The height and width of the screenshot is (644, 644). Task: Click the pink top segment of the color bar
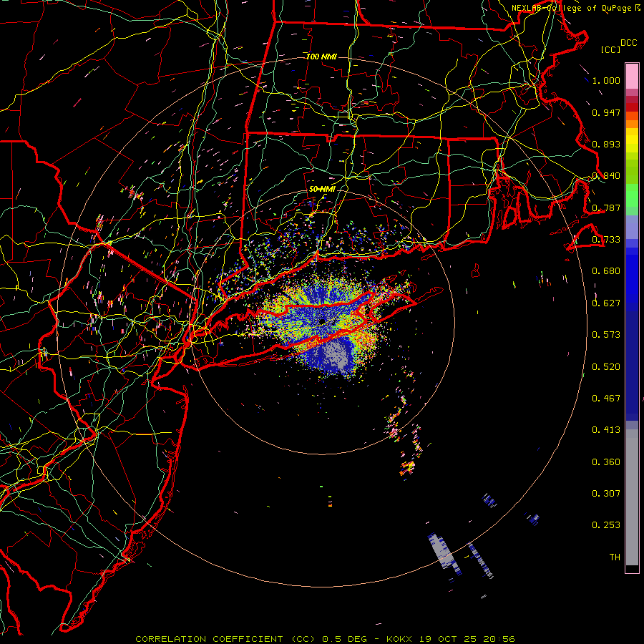click(632, 76)
